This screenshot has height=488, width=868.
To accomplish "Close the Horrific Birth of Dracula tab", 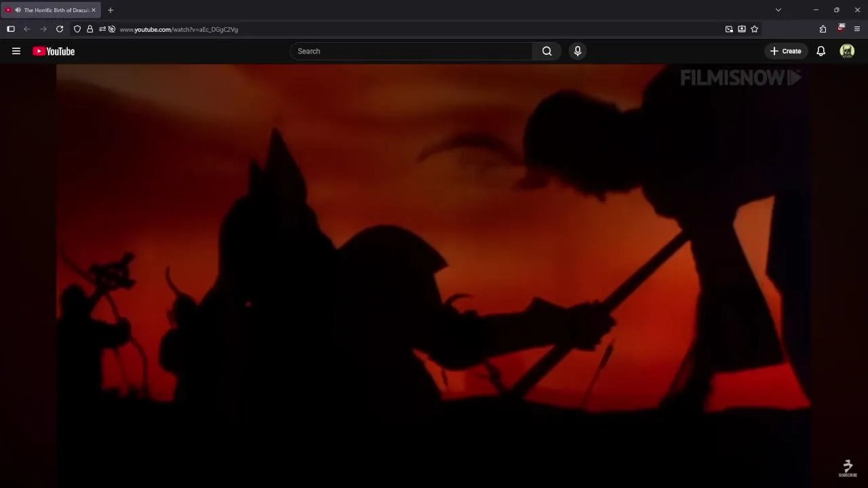I will pos(94,10).
